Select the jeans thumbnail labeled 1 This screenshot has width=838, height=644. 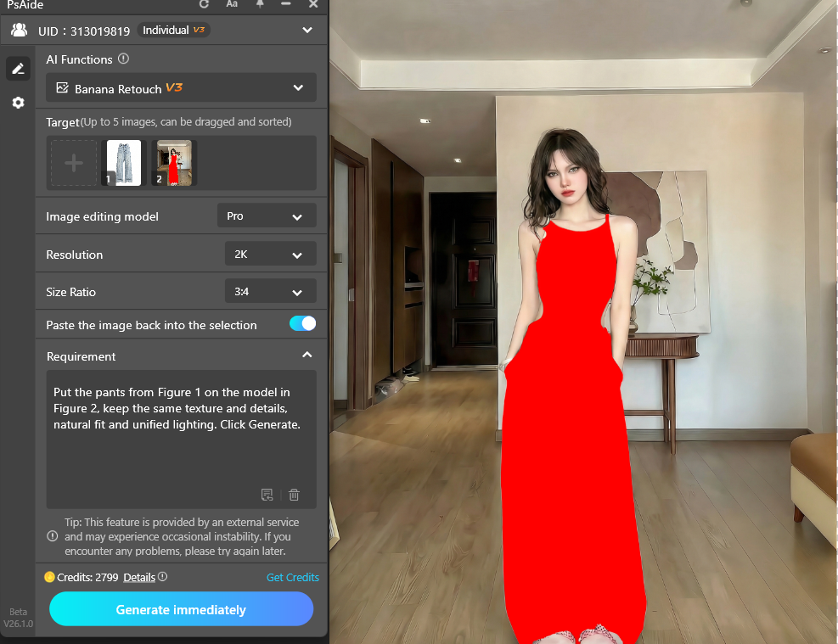pos(123,163)
